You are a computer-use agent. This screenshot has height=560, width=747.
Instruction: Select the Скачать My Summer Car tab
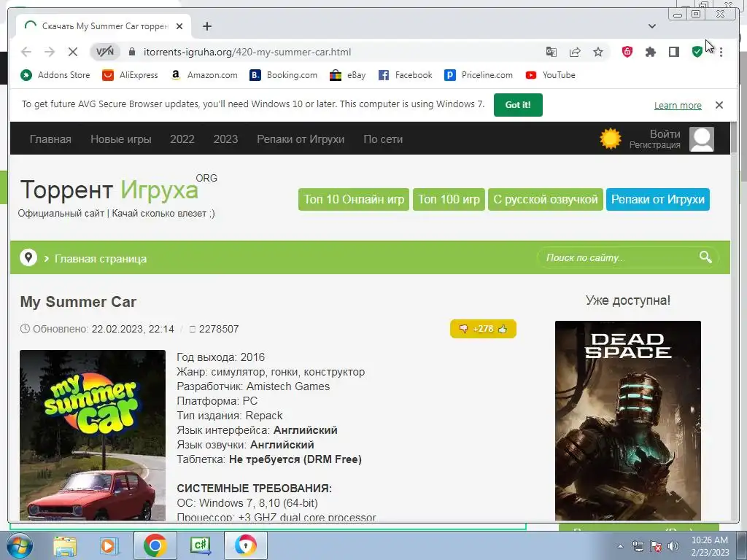coord(104,26)
